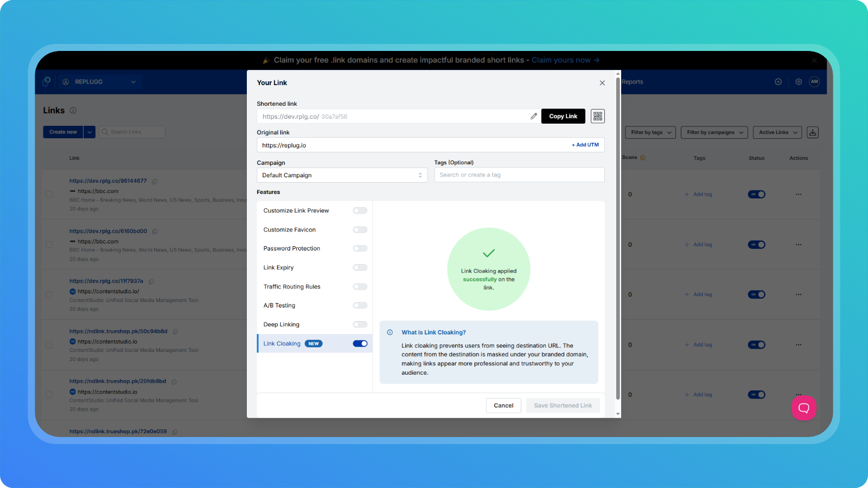Click the QR code icon beside Copy Link
868x488 pixels.
(597, 116)
